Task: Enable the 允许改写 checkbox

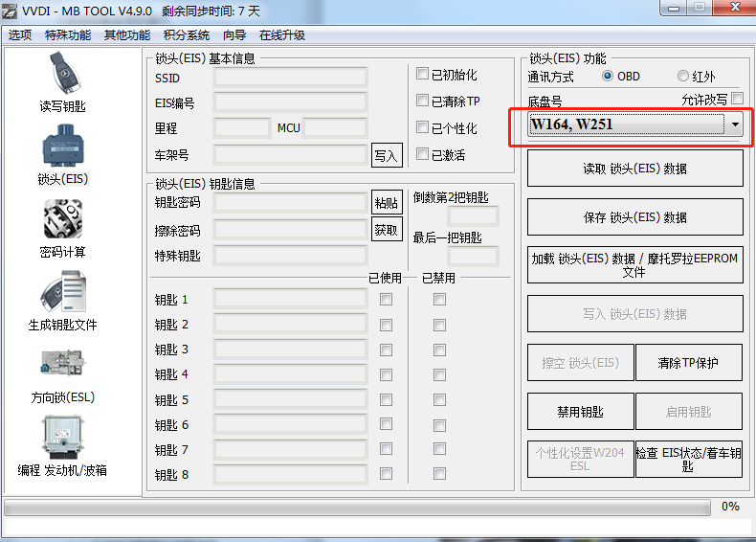Action: pos(737,99)
